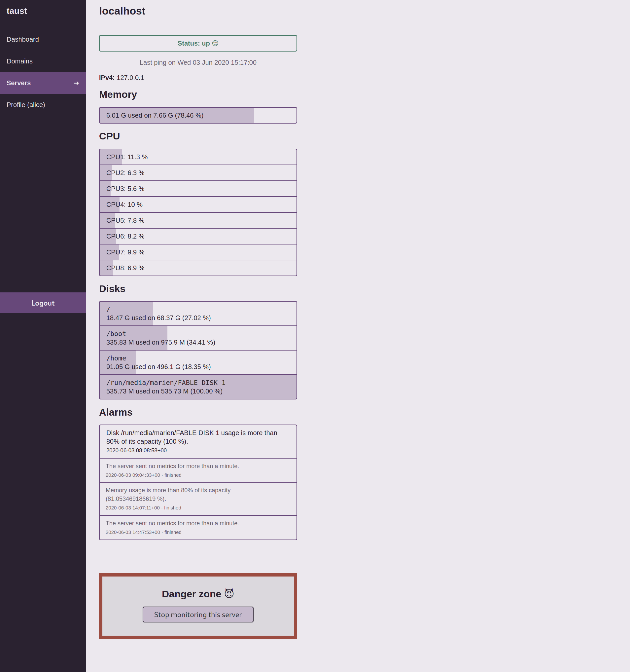Viewport: 630px width, 672px height.
Task: Click the smiling emoji in the status banner
Action: [216, 43]
